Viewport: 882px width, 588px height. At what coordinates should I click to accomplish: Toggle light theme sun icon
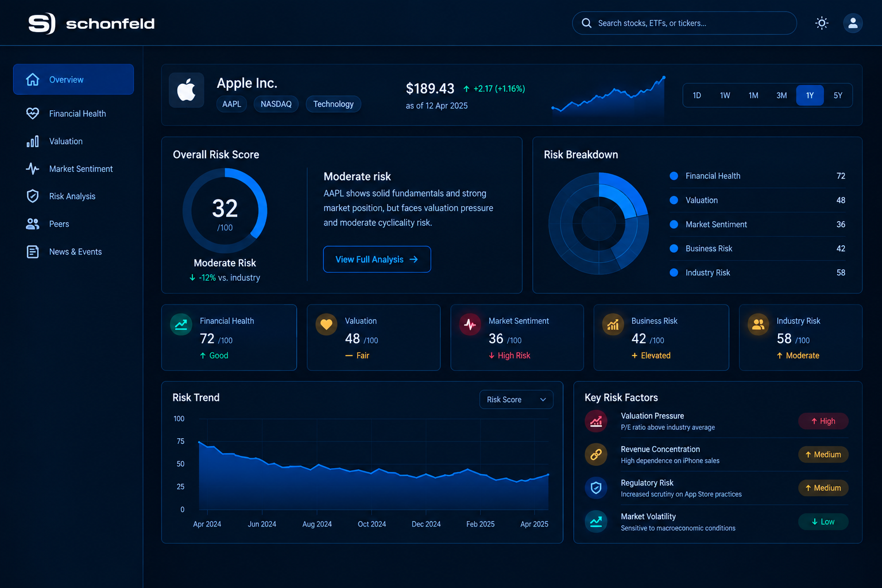coord(822,23)
